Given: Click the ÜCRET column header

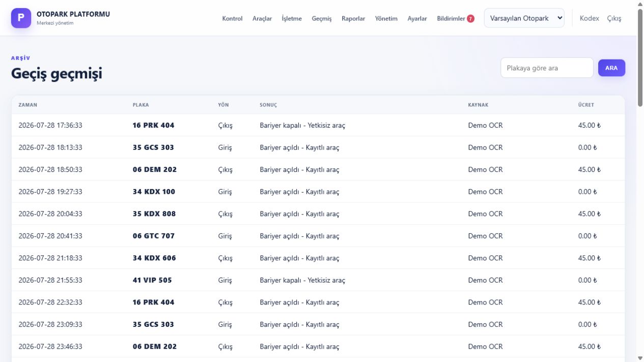Looking at the screenshot, I should point(586,105).
